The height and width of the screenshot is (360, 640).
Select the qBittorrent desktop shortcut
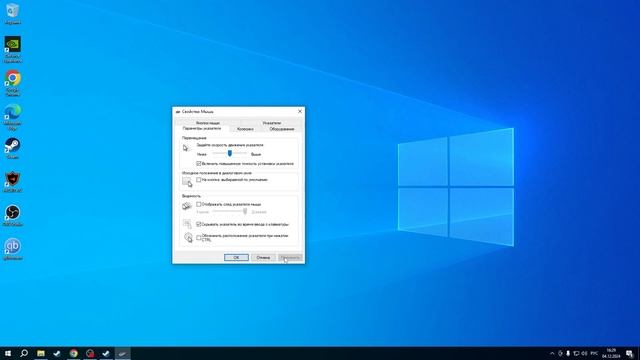point(13,249)
